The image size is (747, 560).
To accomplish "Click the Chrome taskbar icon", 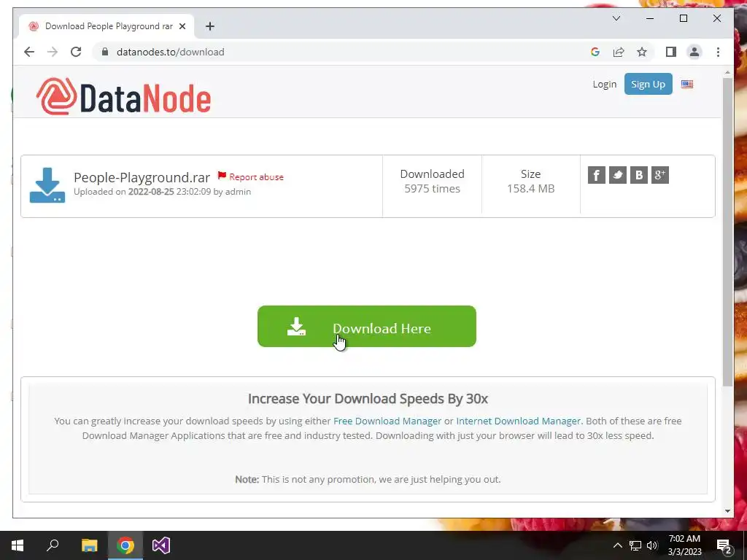I will click(125, 545).
